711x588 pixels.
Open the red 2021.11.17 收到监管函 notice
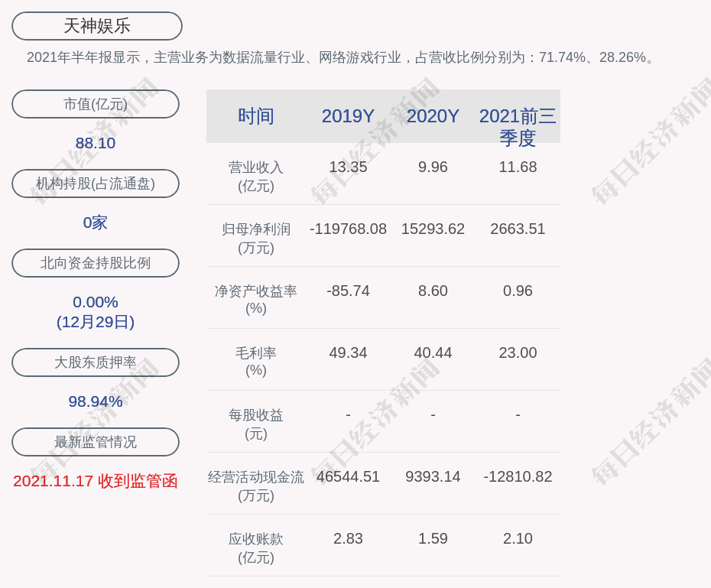click(96, 481)
